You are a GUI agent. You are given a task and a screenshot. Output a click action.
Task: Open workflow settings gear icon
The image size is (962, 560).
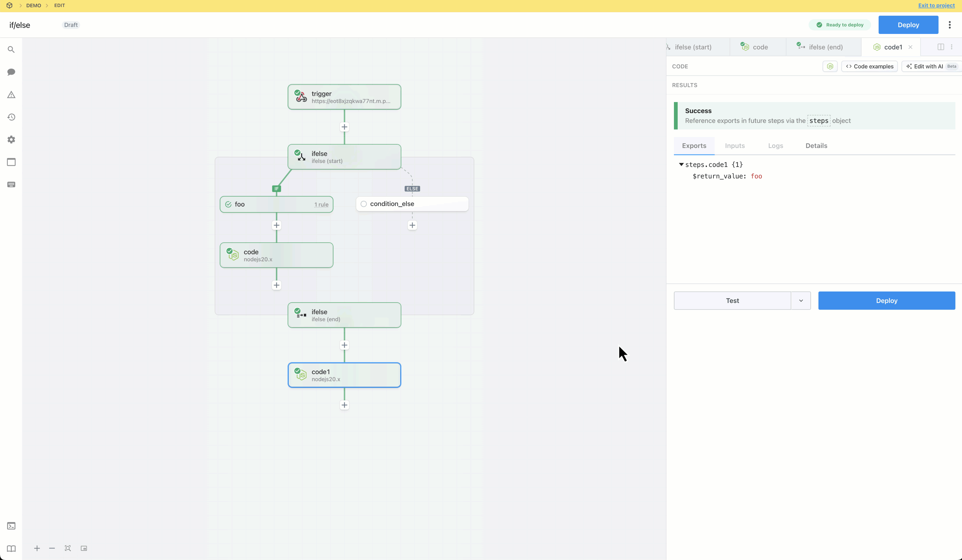(x=11, y=140)
